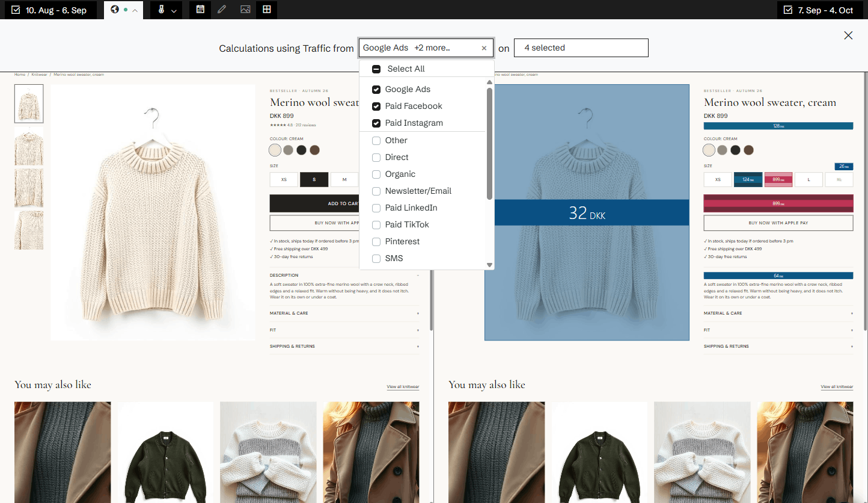Tick the Paid LinkedIn option
Image resolution: width=868 pixels, height=503 pixels.
[x=376, y=208]
